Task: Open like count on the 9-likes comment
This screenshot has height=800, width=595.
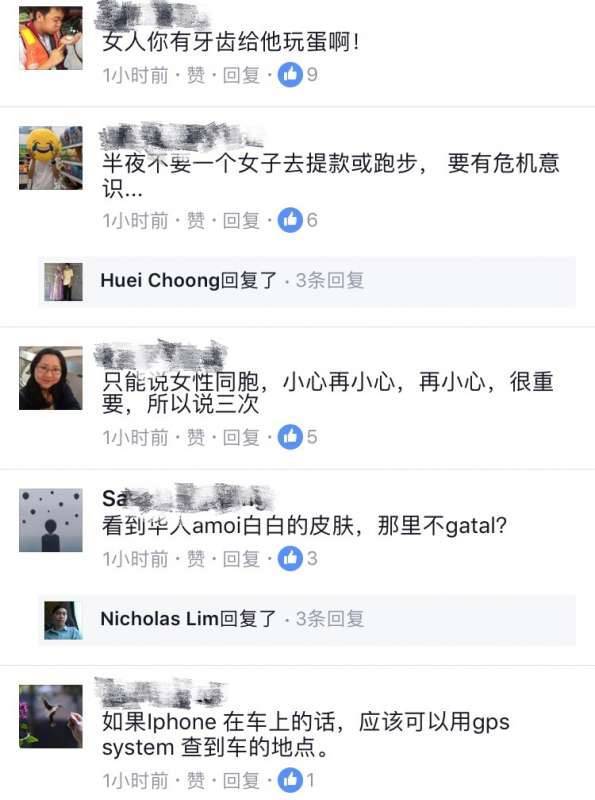Action: pos(298,75)
